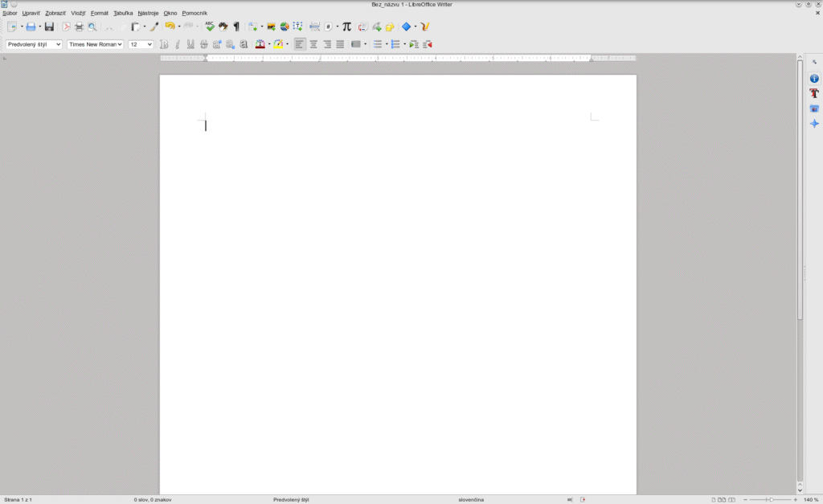Decrease the paragraph indent
Screen dimensions: 823x504
(428, 45)
